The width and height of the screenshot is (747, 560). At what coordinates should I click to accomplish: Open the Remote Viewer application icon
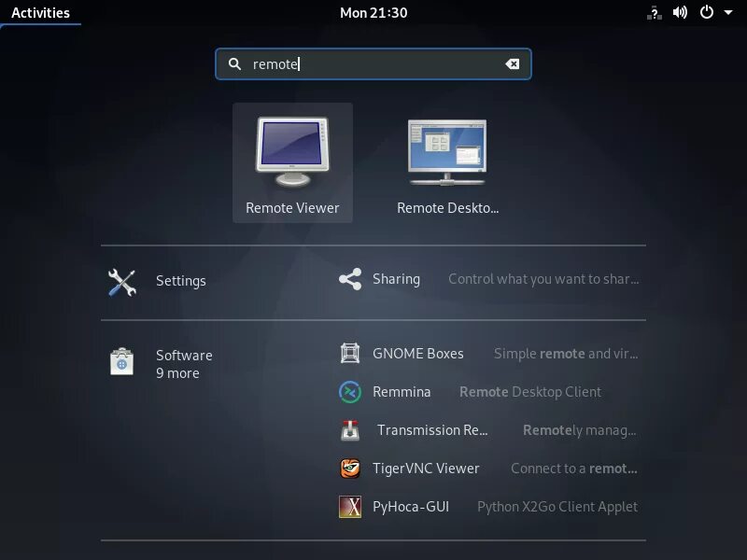(x=292, y=151)
